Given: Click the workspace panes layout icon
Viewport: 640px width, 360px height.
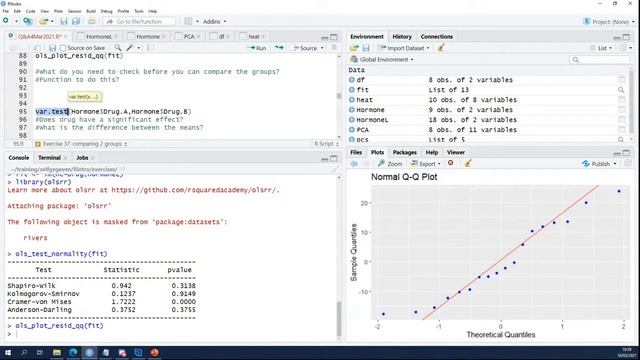Looking at the screenshot, I should pyautogui.click(x=188, y=21).
